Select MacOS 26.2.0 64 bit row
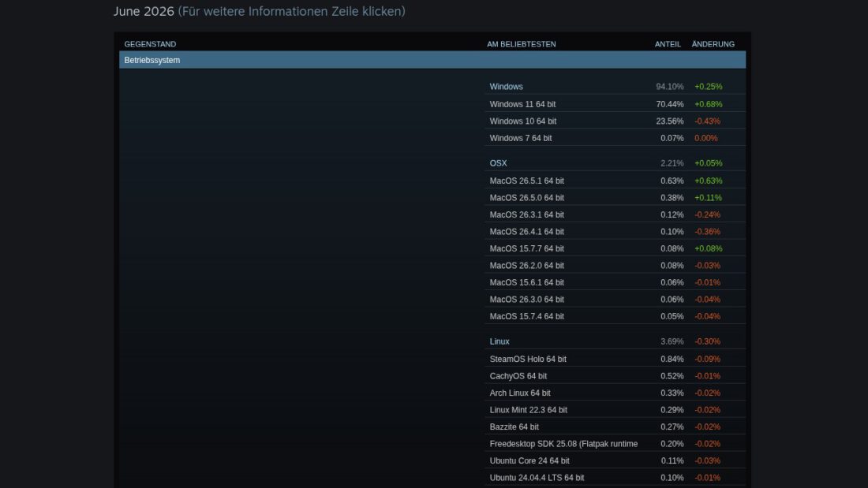This screenshot has width=868, height=488. coord(615,266)
